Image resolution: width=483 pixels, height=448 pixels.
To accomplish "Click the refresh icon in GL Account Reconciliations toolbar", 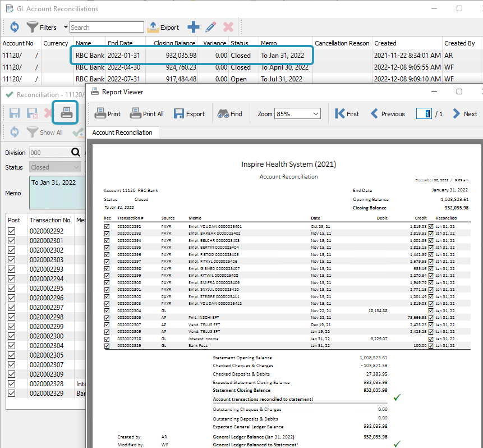I will click(15, 27).
